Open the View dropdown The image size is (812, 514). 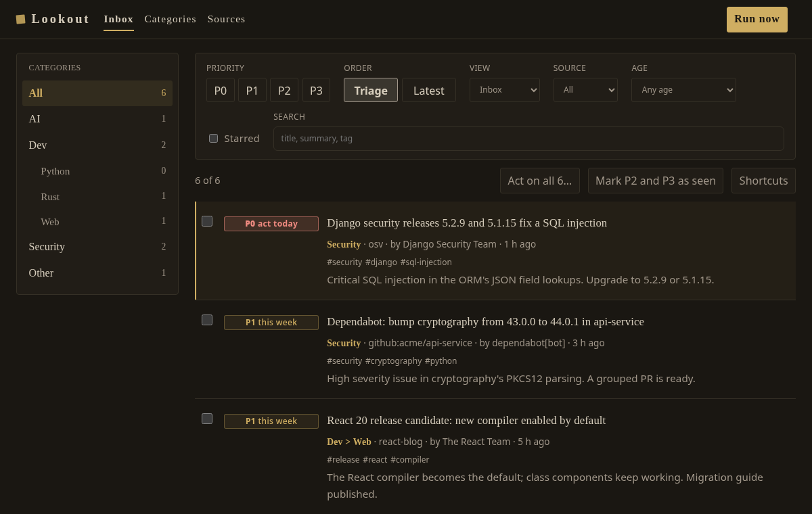pyautogui.click(x=505, y=90)
